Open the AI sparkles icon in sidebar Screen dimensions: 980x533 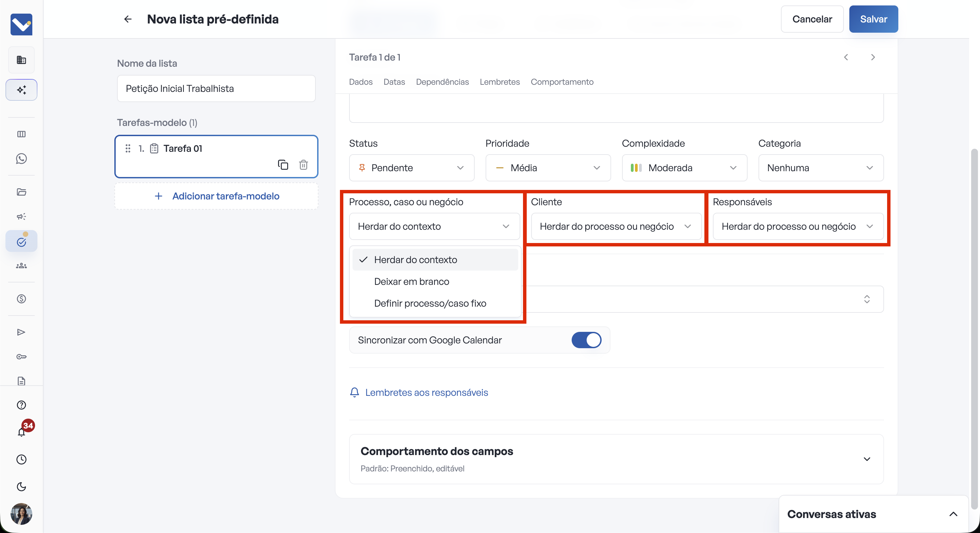click(x=21, y=90)
